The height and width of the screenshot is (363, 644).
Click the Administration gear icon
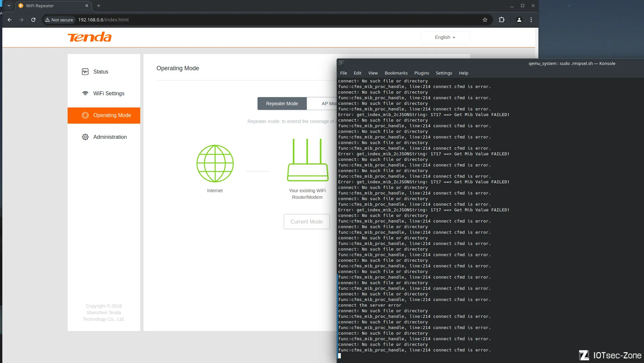pyautogui.click(x=85, y=137)
